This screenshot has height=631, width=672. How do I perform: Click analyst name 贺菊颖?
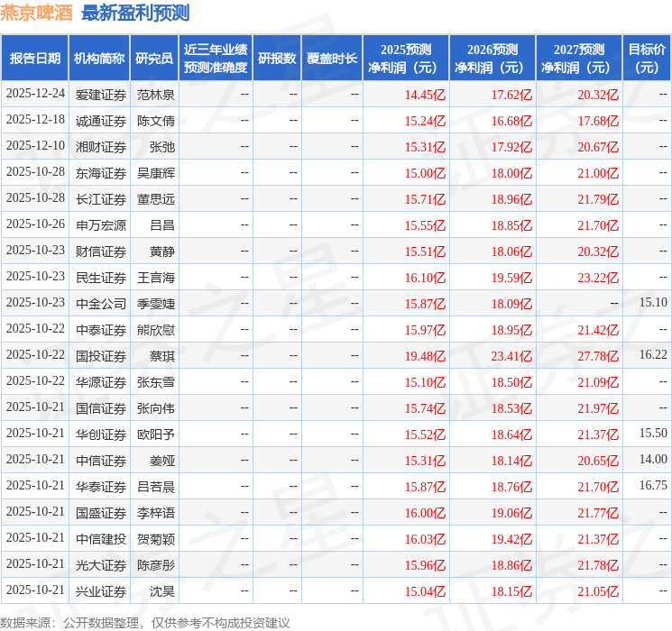156,538
